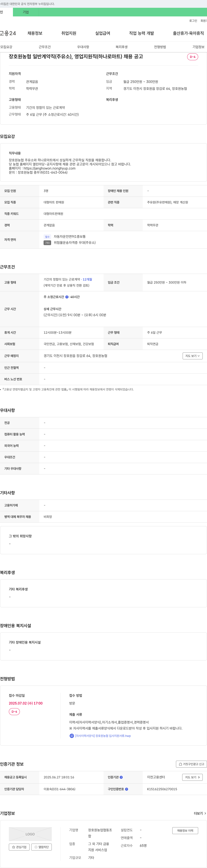Click the help icon beside 인증기관
207x868 pixels.
point(121,777)
